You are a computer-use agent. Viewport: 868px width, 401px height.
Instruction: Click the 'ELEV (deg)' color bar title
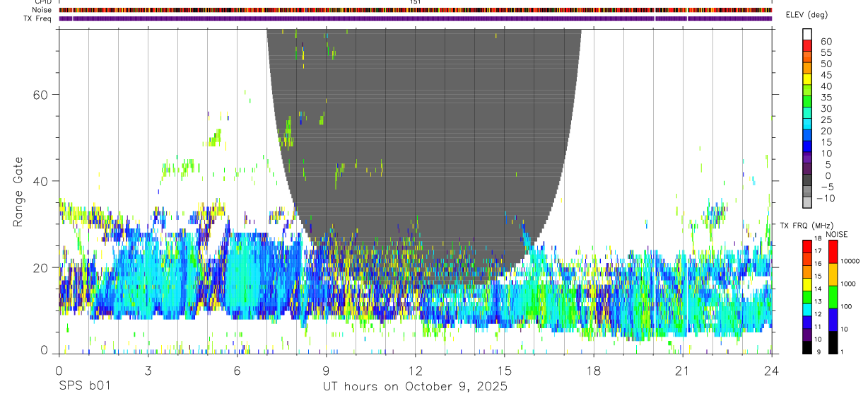point(807,15)
